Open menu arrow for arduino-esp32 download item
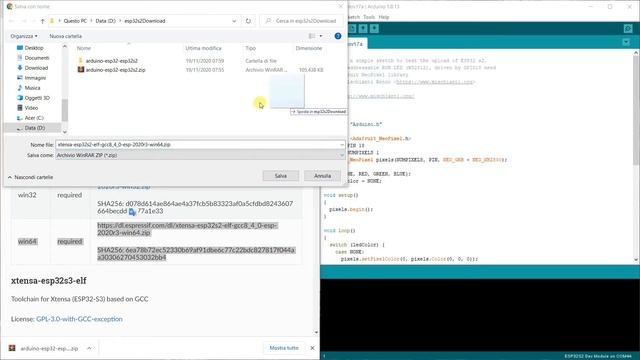This screenshot has width=640, height=360. (x=89, y=348)
